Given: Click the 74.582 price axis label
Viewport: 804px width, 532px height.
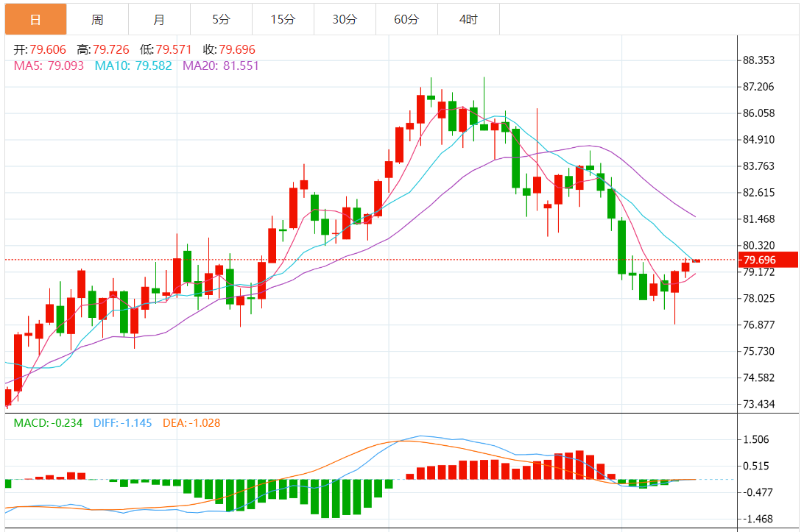Looking at the screenshot, I should tap(759, 377).
